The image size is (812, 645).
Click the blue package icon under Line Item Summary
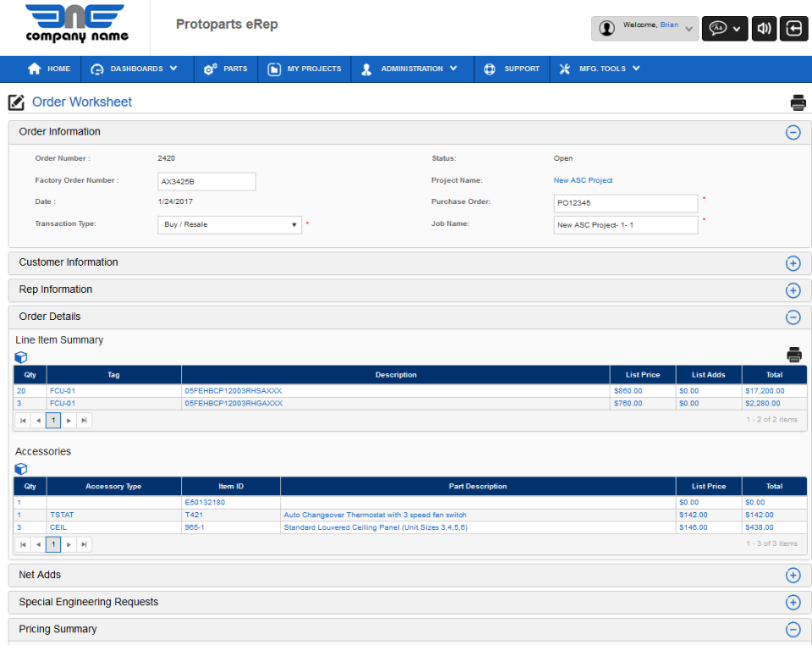[20, 357]
